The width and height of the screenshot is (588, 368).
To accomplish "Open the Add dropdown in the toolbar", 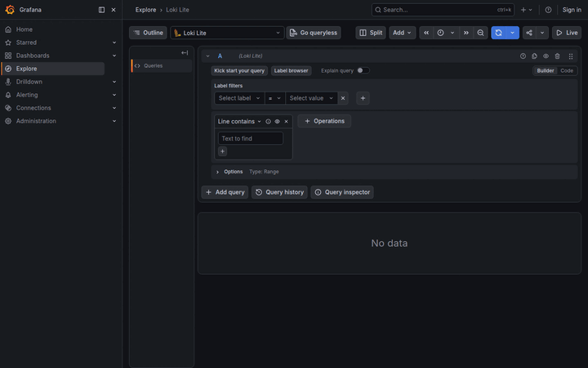I will [x=402, y=33].
